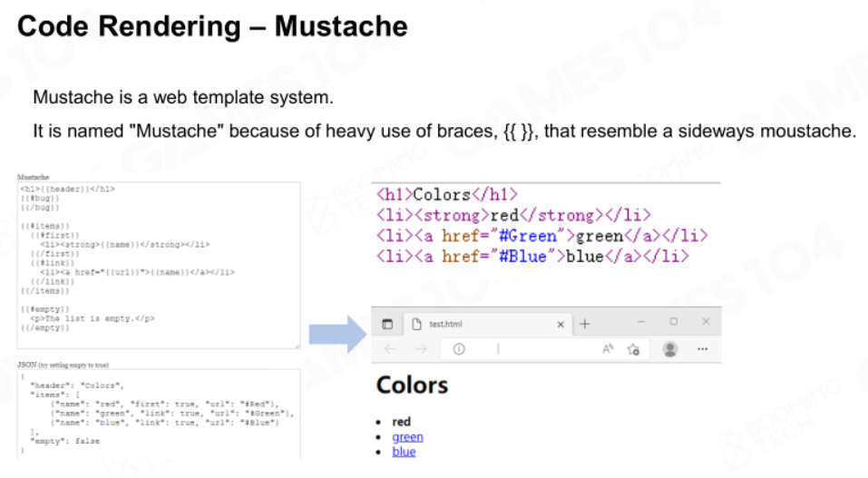This screenshot has width=868, height=478.
Task: Click the slide title Code Rendering – Mustache
Action: click(x=212, y=26)
